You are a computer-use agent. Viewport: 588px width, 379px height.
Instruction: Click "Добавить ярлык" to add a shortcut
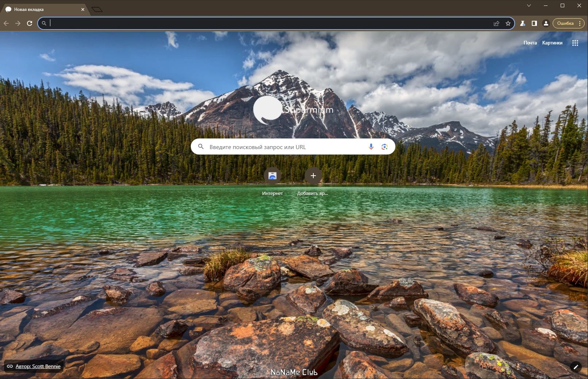tap(313, 176)
